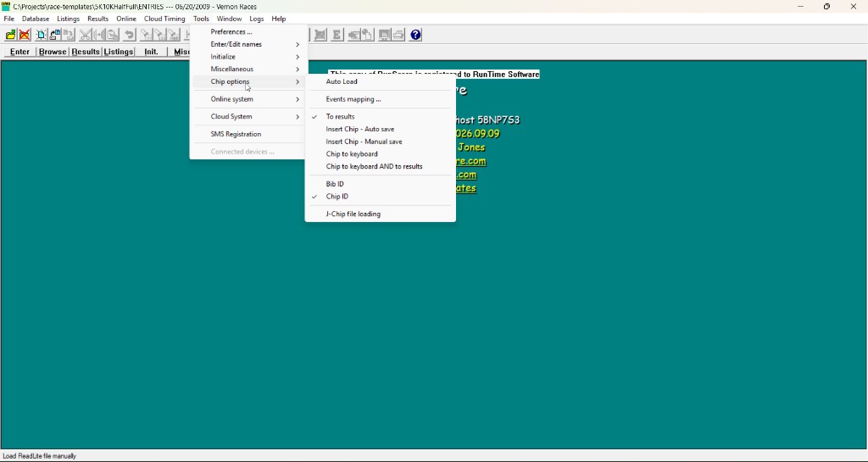Click the Listings button below toolbar
This screenshot has height=462, width=868.
tap(119, 52)
